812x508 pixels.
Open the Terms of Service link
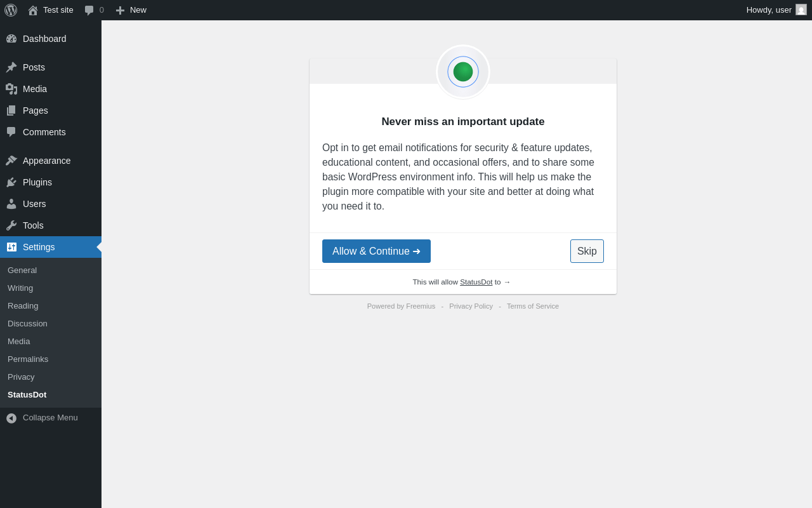(x=533, y=306)
